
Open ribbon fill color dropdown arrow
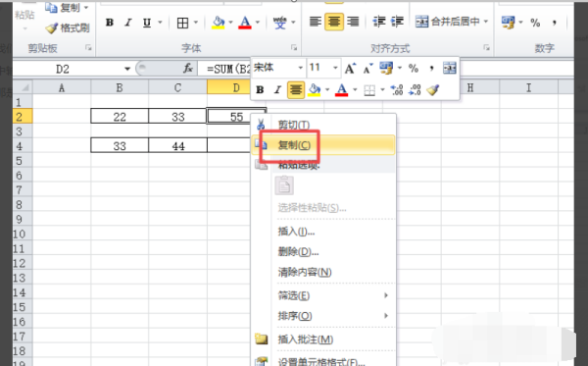coord(230,23)
